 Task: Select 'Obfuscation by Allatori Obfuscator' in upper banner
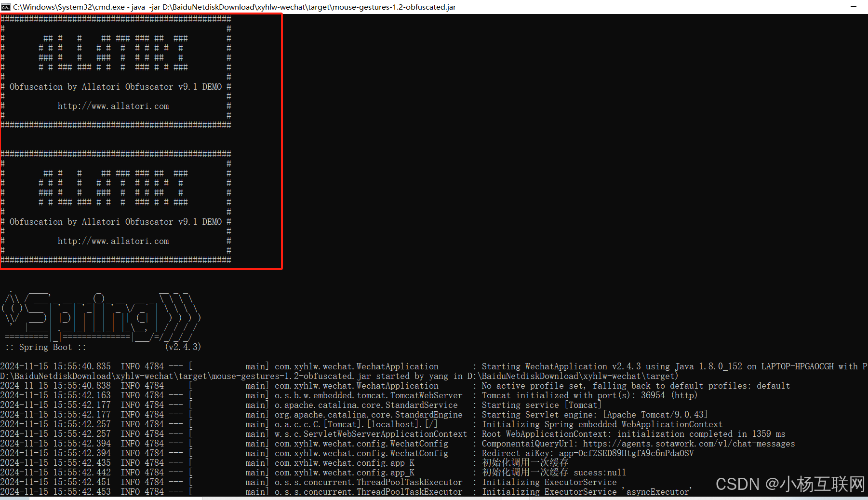[x=92, y=87]
